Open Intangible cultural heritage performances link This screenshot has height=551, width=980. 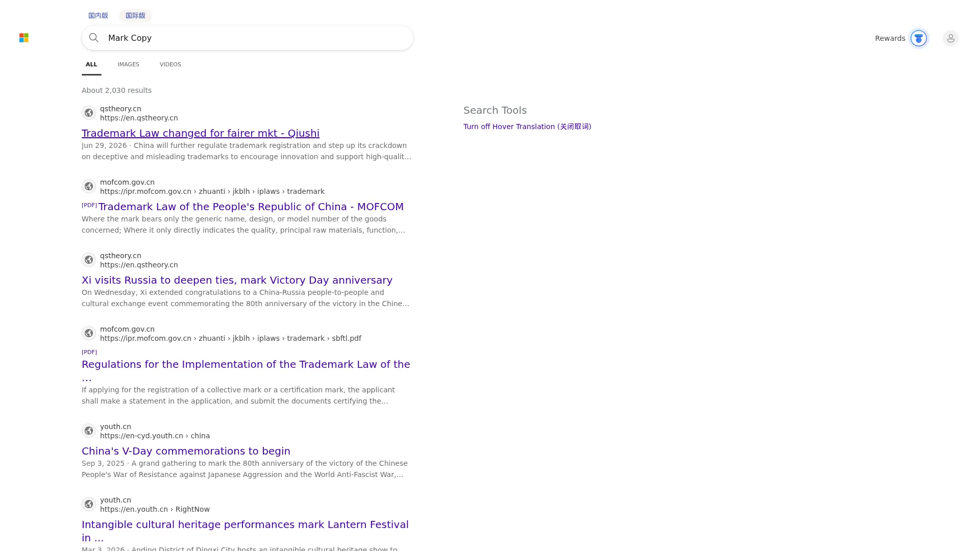(x=245, y=531)
